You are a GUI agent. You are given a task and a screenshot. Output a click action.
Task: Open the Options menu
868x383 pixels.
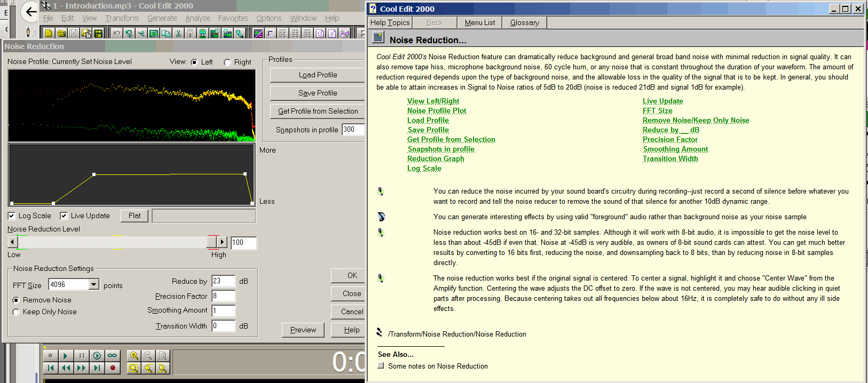269,18
